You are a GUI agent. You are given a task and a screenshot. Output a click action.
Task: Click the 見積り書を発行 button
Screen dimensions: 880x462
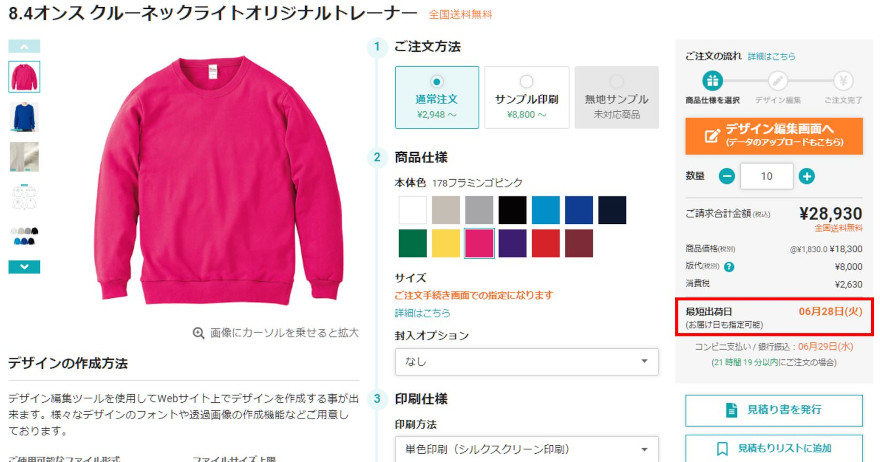point(774,410)
